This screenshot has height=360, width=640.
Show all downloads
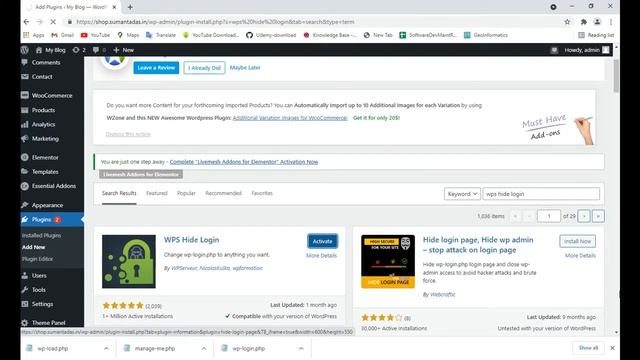(589, 348)
